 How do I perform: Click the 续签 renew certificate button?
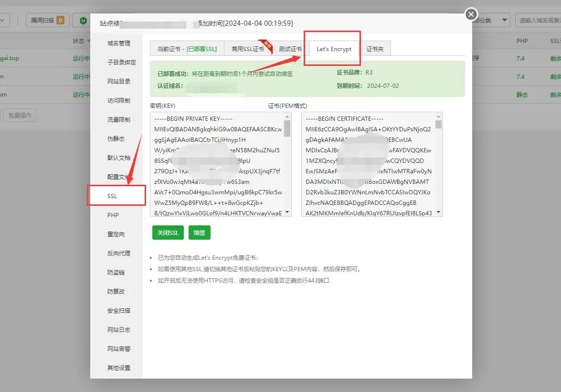click(x=199, y=233)
